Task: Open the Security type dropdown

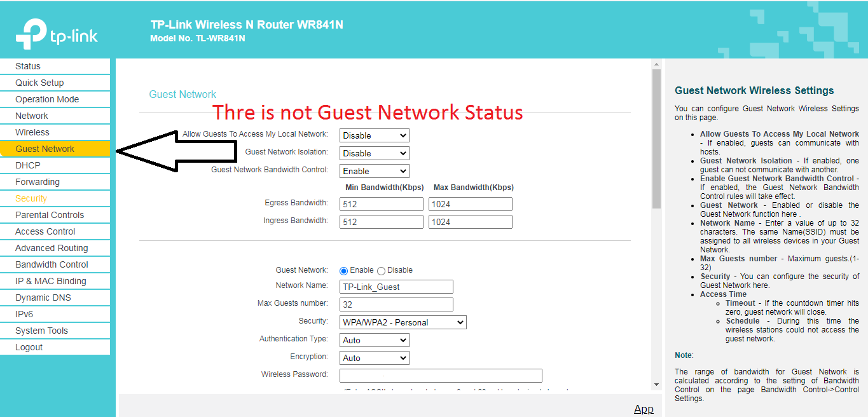Action: point(403,322)
